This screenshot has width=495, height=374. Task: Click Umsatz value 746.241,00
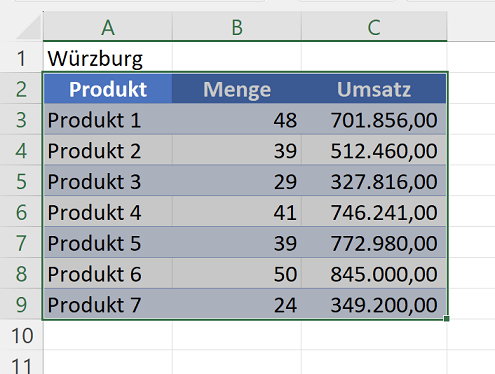coord(374,212)
